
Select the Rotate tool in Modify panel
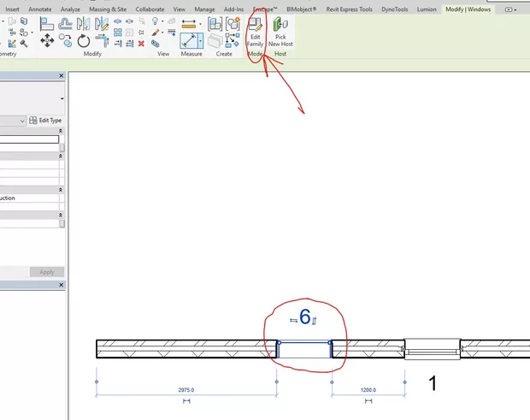pyautogui.click(x=83, y=40)
